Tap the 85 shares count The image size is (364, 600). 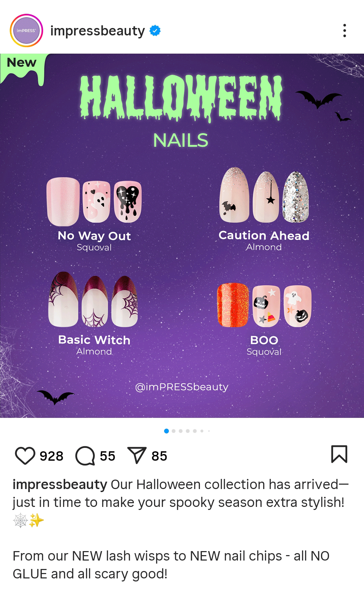tap(159, 456)
